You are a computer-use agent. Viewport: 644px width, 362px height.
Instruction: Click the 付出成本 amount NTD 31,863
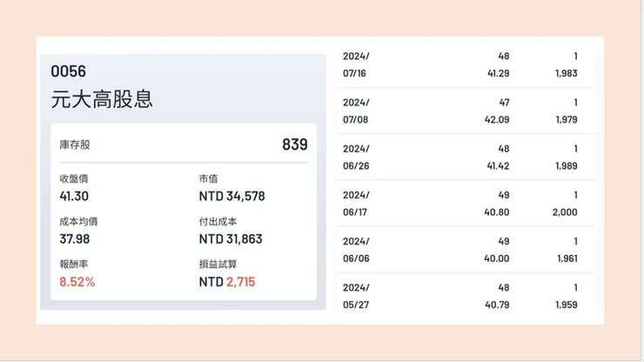[x=231, y=238]
